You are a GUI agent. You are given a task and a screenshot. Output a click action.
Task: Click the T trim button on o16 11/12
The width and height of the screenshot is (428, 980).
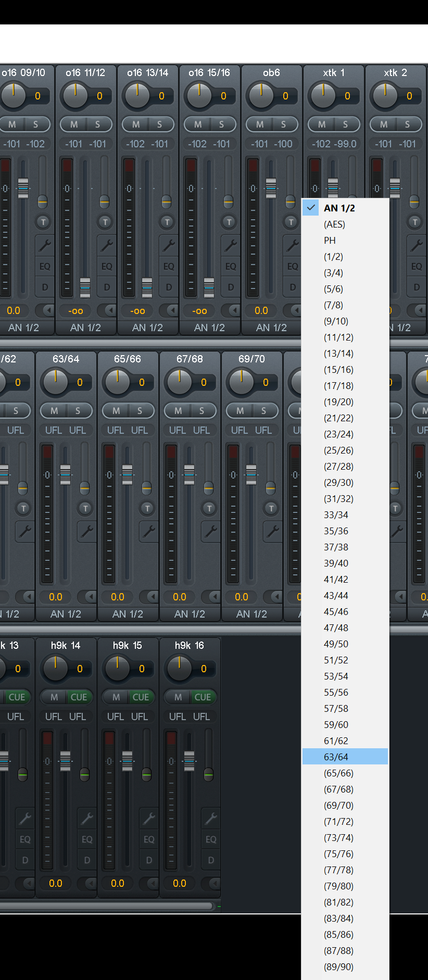[105, 222]
